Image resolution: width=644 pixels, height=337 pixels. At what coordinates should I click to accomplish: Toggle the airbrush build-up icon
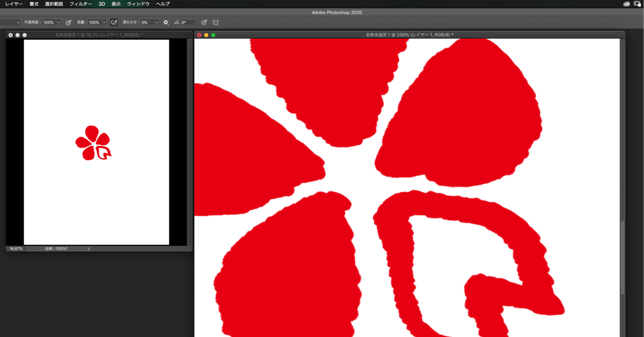click(x=114, y=23)
